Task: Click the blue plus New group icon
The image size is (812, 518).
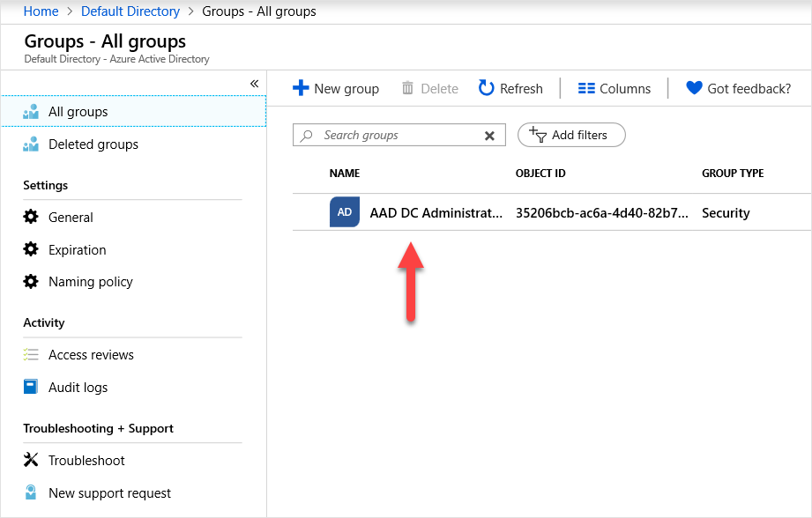Action: [301, 88]
